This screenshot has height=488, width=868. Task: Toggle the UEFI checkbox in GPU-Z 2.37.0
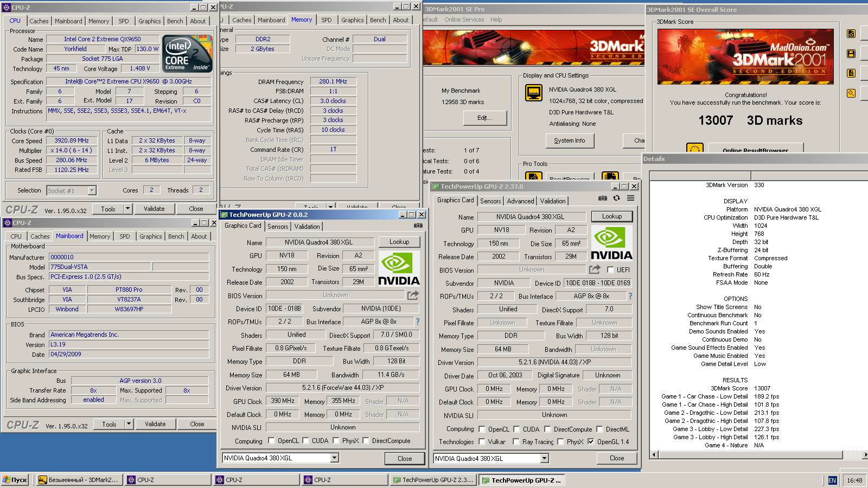click(610, 269)
